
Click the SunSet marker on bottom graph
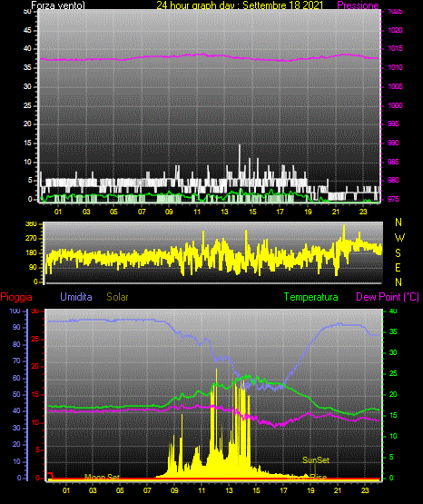coord(316,460)
